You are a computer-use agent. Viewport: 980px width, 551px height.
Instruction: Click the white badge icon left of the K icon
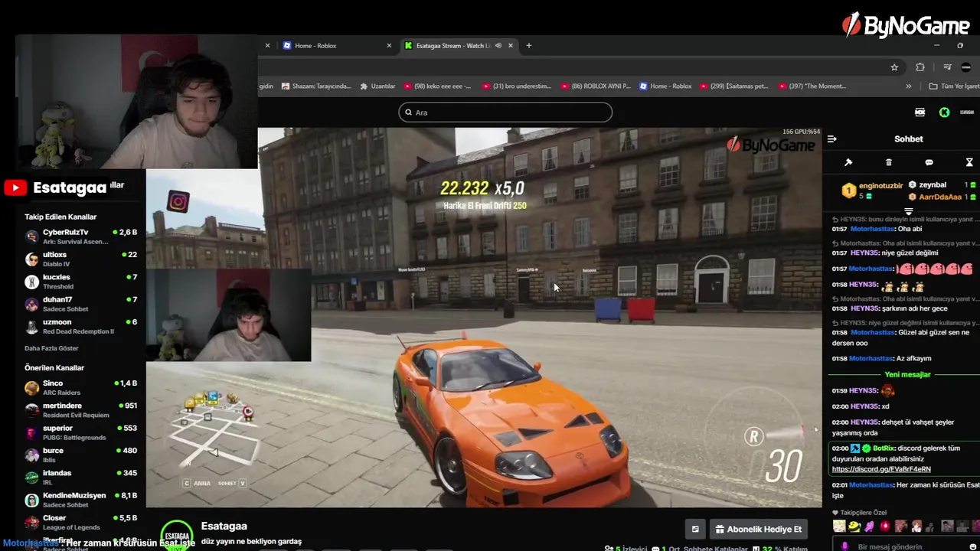(x=920, y=112)
